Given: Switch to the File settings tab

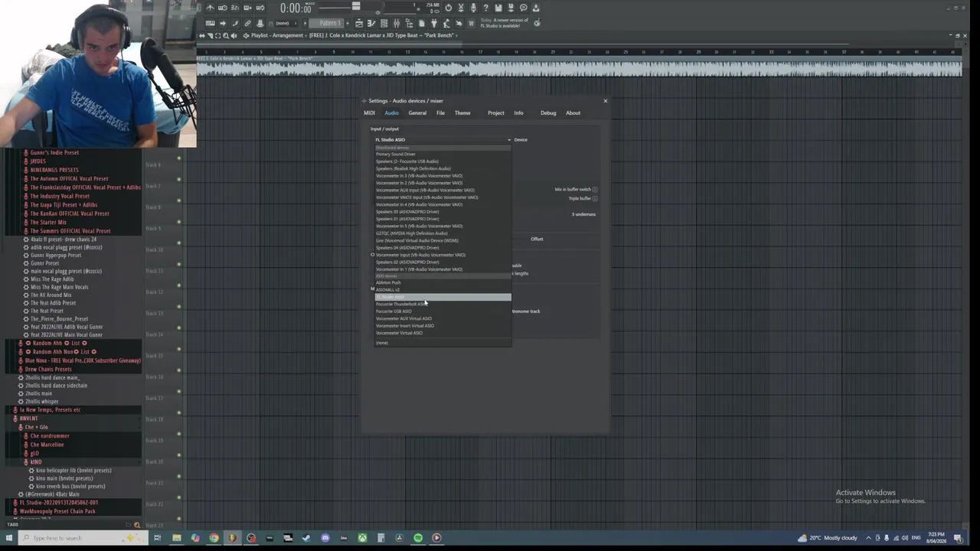Looking at the screenshot, I should (440, 112).
